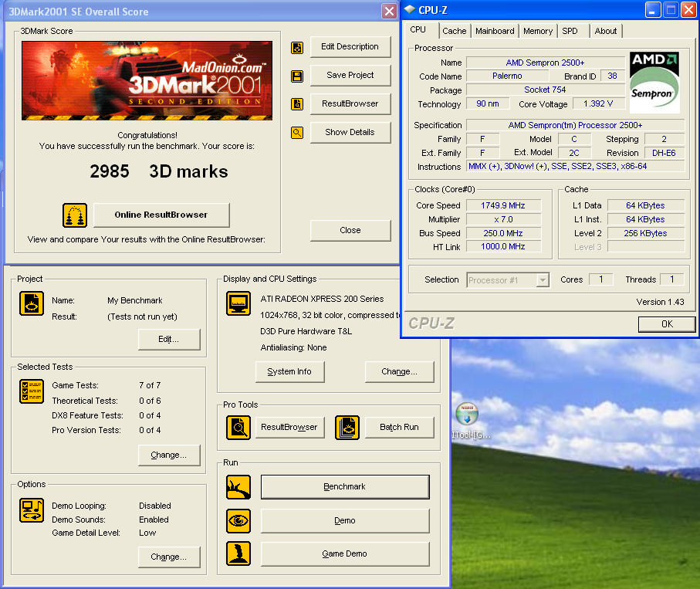Screen dimensions: 700x589
Task: Click the Benchmark run icon
Action: pos(238,487)
